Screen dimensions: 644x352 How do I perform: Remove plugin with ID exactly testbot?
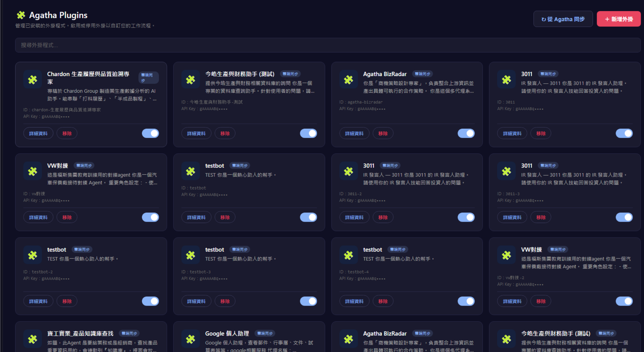[225, 217]
